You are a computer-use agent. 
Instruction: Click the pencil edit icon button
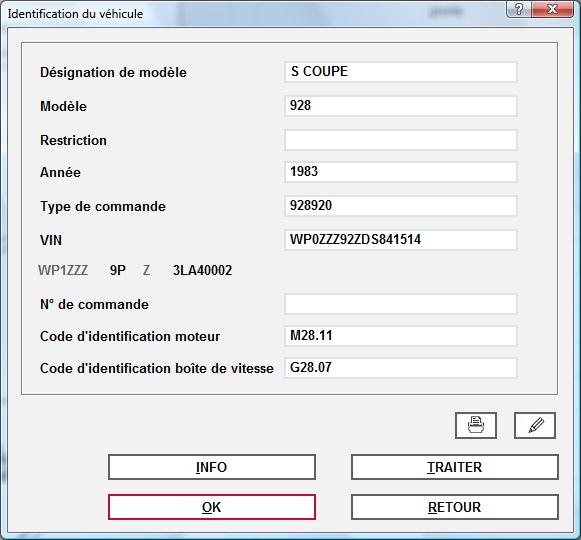535,425
